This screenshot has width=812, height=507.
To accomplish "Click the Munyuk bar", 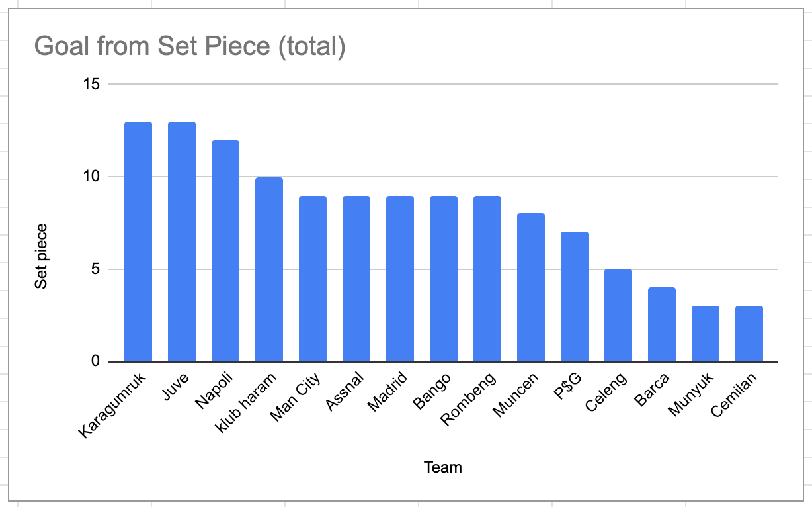I will (706, 334).
